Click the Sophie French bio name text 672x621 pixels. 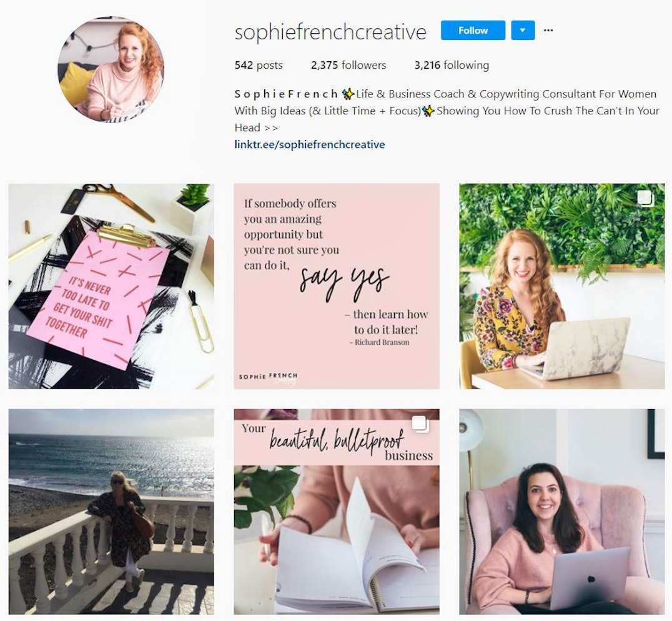tap(286, 94)
